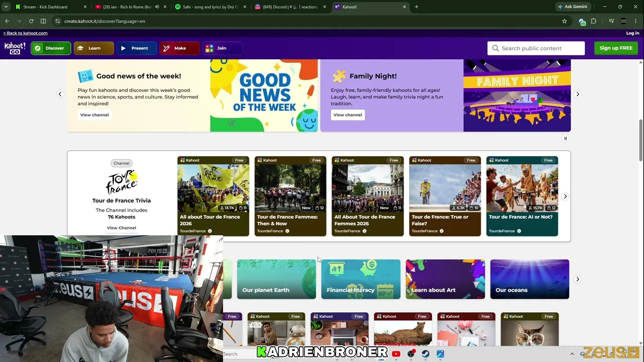Image resolution: width=644 pixels, height=362 pixels.
Task: Open YouTube from the taskbar
Action: pos(396,354)
